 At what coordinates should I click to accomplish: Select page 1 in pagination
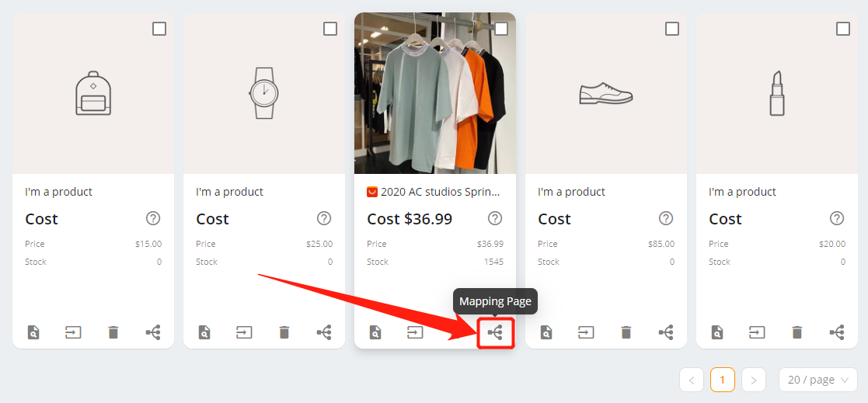[723, 380]
